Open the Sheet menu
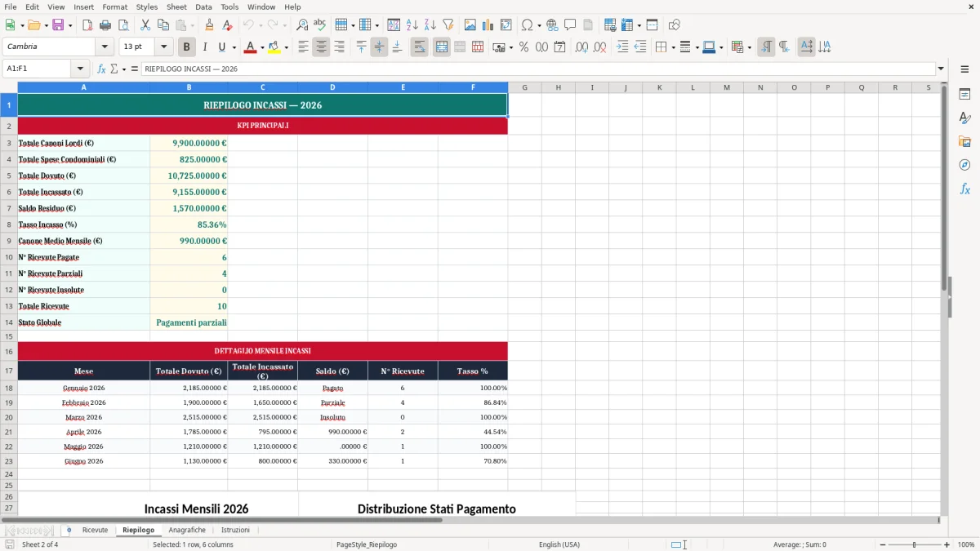This screenshot has width=980, height=551. pyautogui.click(x=176, y=7)
